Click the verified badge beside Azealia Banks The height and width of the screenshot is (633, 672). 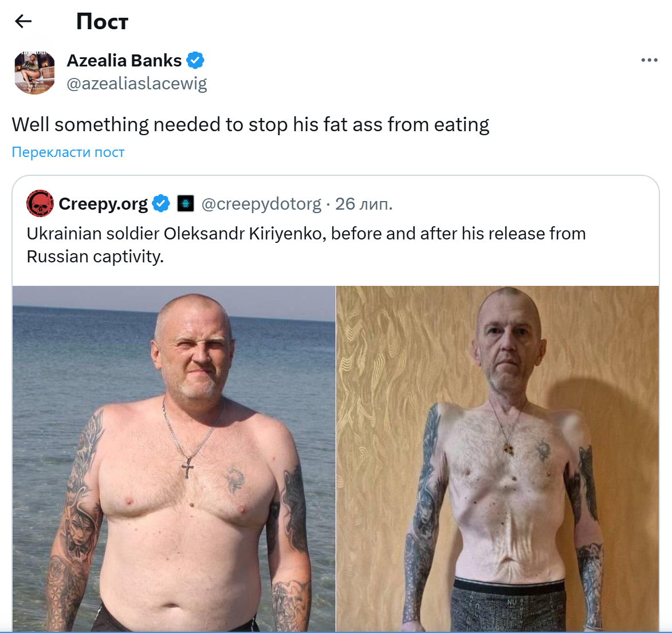[x=195, y=60]
